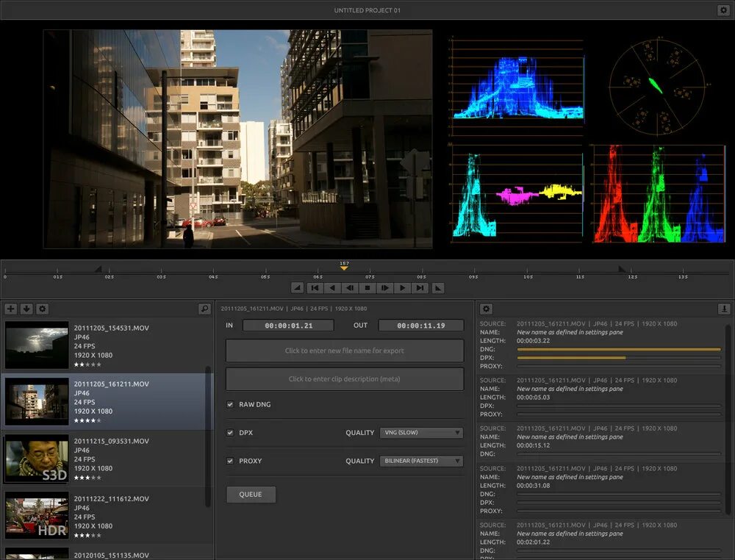Click file name 20111222_111612.MOV

point(112,498)
